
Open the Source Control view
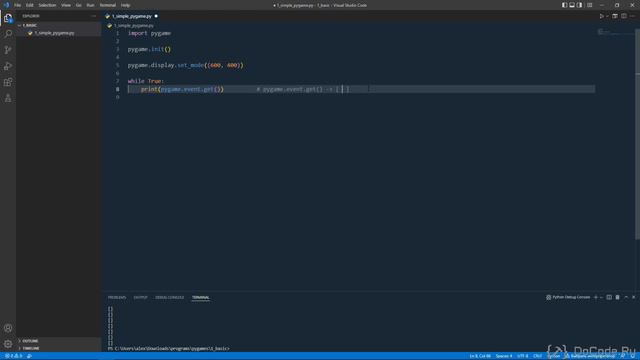coord(8,50)
